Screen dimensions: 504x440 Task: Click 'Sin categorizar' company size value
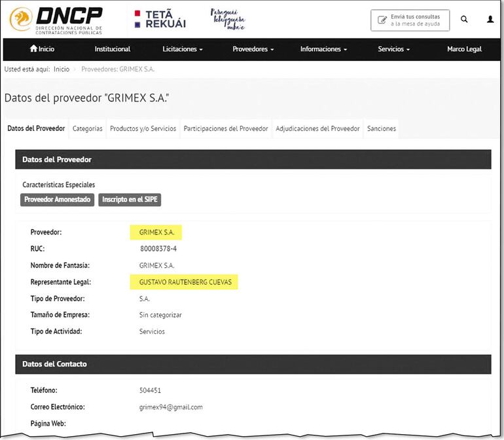click(160, 315)
